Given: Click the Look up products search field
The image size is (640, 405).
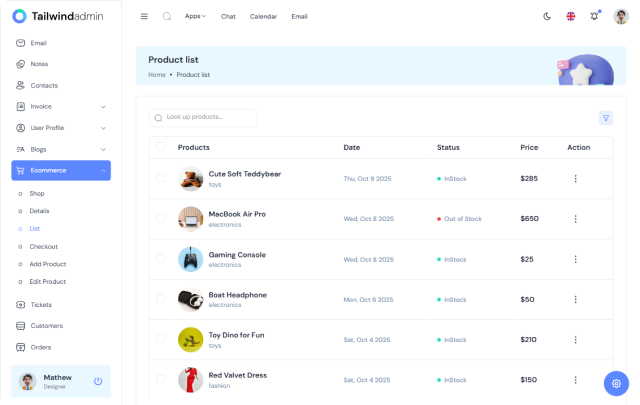Looking at the screenshot, I should point(203,117).
